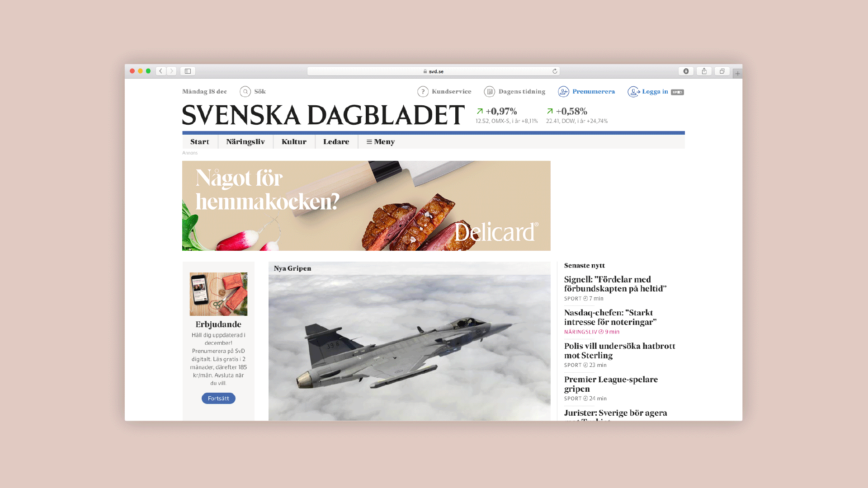Open the Dagens tidning link
The height and width of the screenshot is (488, 868).
[522, 92]
